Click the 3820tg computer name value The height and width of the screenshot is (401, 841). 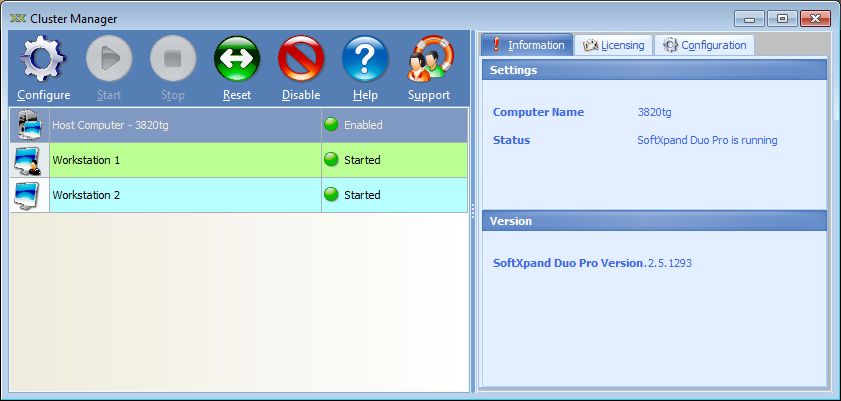(654, 112)
